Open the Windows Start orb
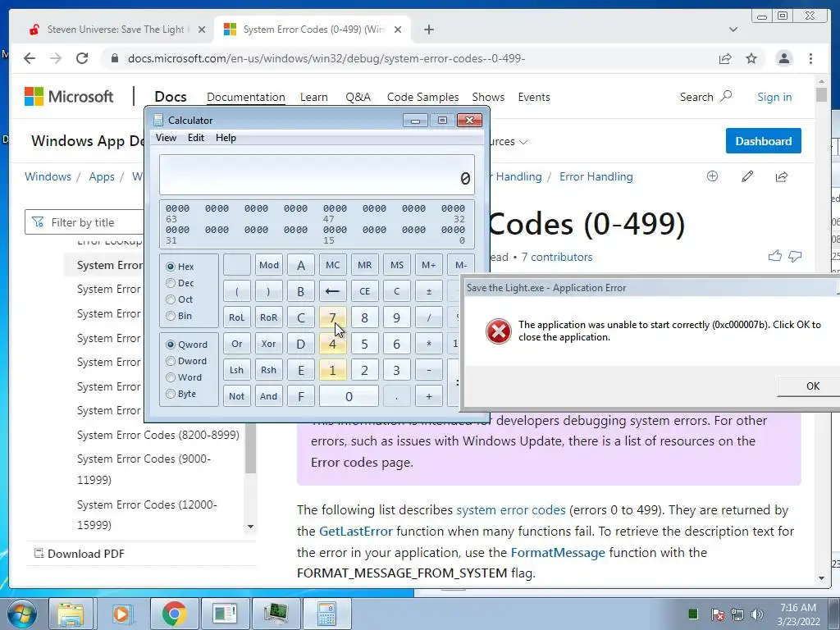Viewport: 840px width, 630px height. point(21,614)
